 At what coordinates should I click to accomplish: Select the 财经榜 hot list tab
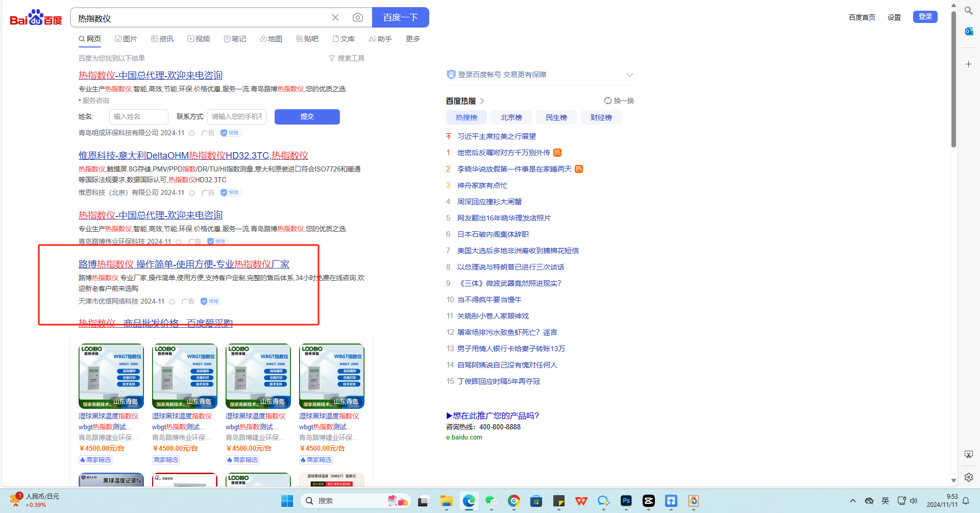point(601,118)
